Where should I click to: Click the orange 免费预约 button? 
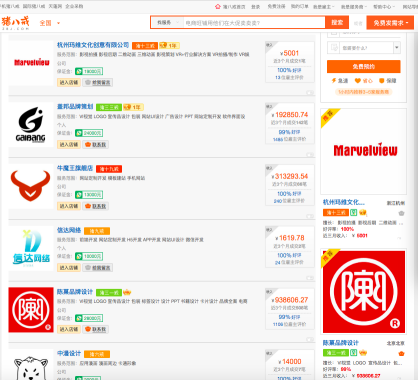click(364, 66)
